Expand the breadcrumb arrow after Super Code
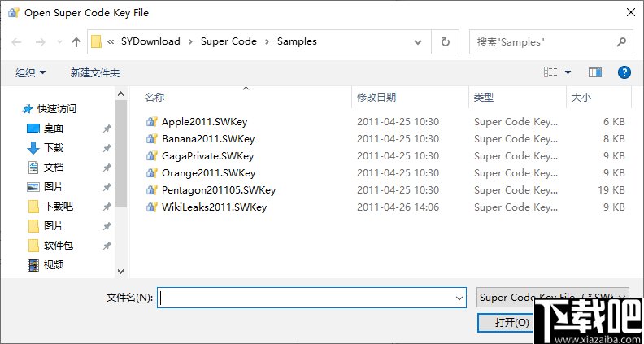This screenshot has width=644, height=344. coord(267,41)
